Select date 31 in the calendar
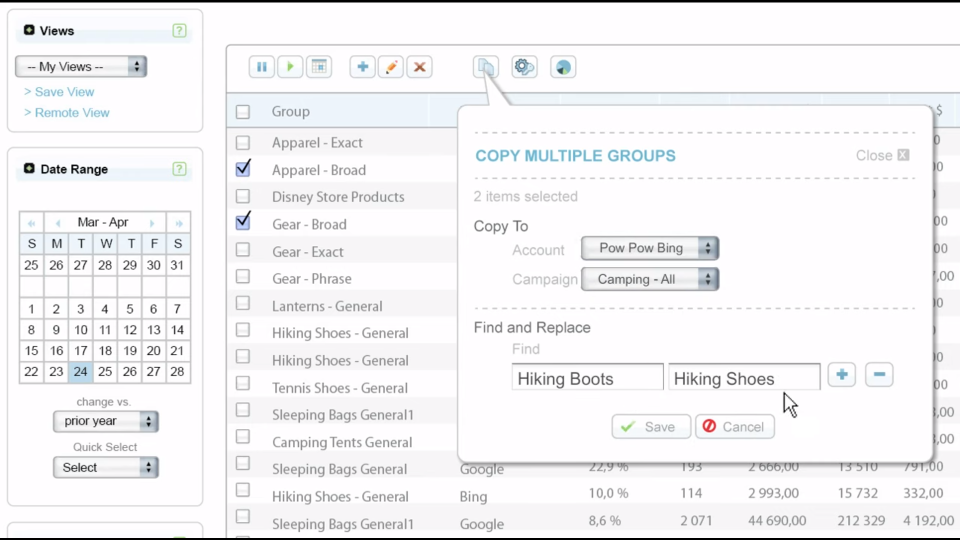Viewport: 960px width, 540px height. (x=178, y=265)
